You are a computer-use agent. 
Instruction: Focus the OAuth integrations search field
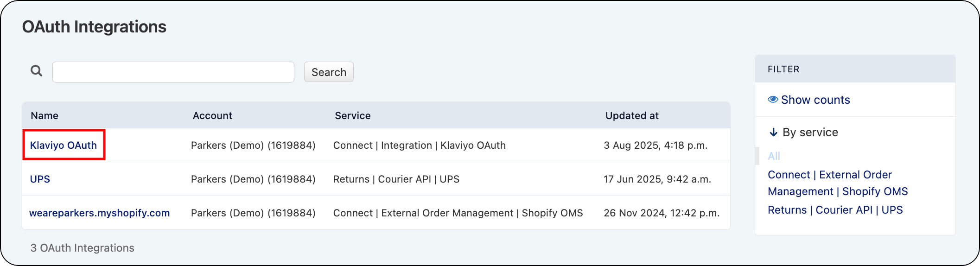(x=173, y=72)
